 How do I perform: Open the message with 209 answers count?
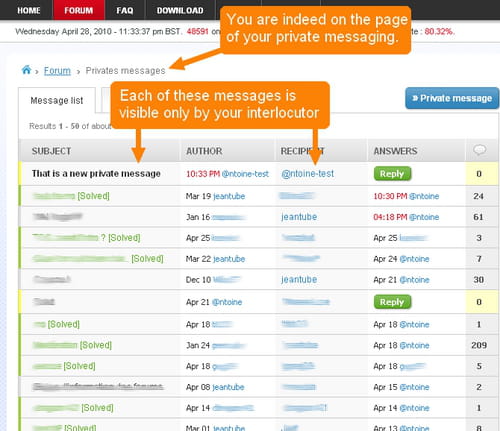coord(479,345)
